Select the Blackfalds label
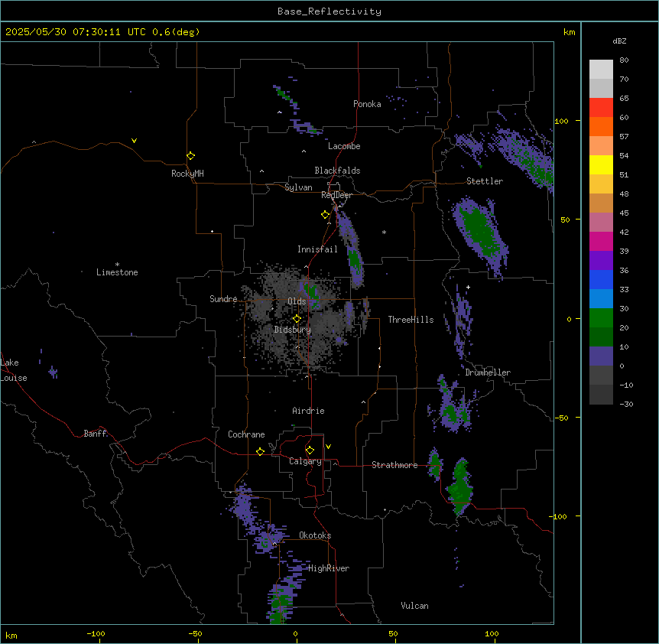The height and width of the screenshot is (644, 659). (x=337, y=171)
